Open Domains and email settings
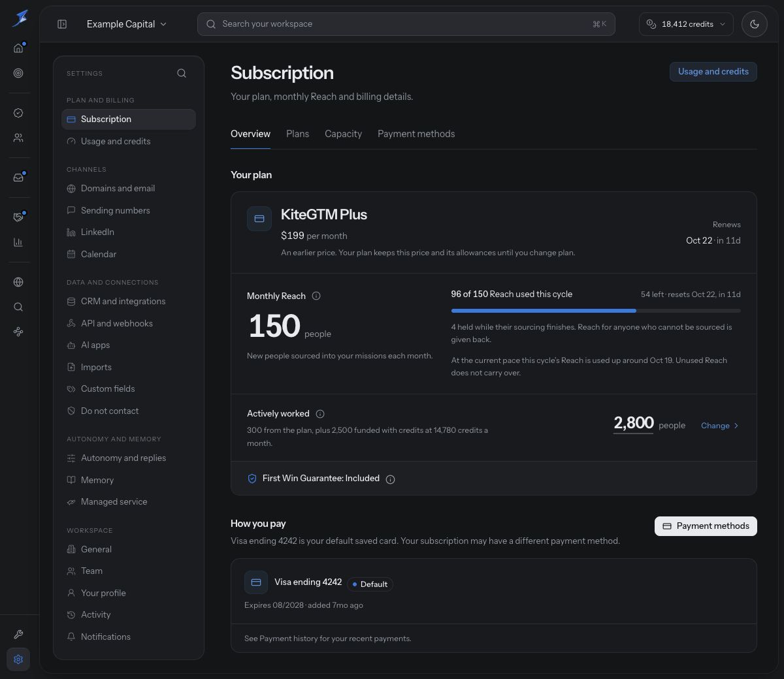 pos(129,189)
